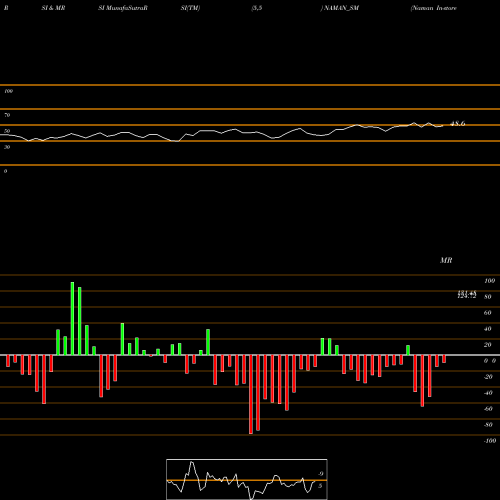Click the 'MR' panel title label
Image resolution: width=500 pixels, height=500 pixels.
coord(446,260)
